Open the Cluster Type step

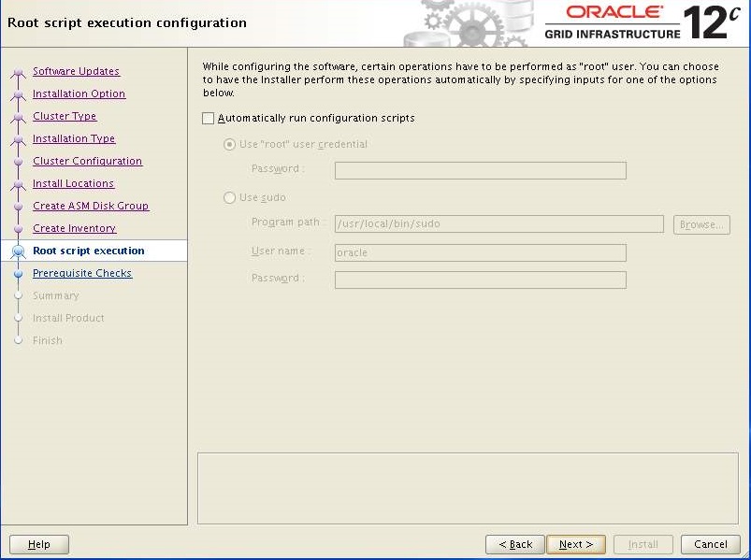tap(65, 116)
